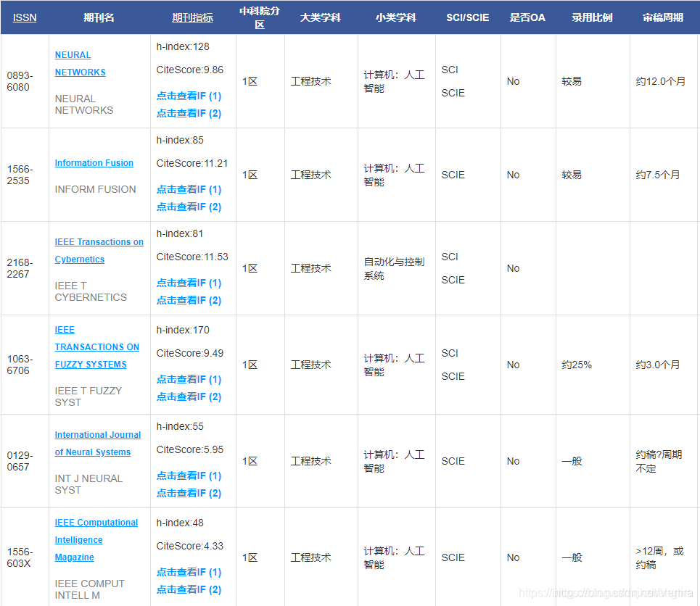View IF (2) for IEEE T Fuzzy Syst

pyautogui.click(x=189, y=397)
